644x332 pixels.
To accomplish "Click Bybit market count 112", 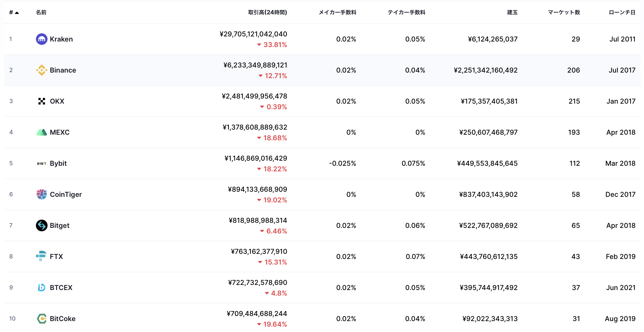I will [x=575, y=164].
